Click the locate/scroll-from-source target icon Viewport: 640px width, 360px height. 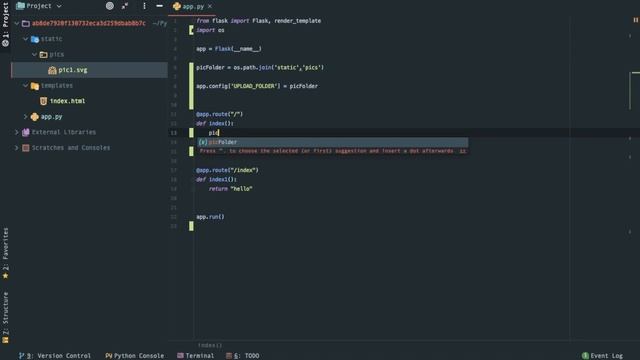pyautogui.click(x=110, y=6)
